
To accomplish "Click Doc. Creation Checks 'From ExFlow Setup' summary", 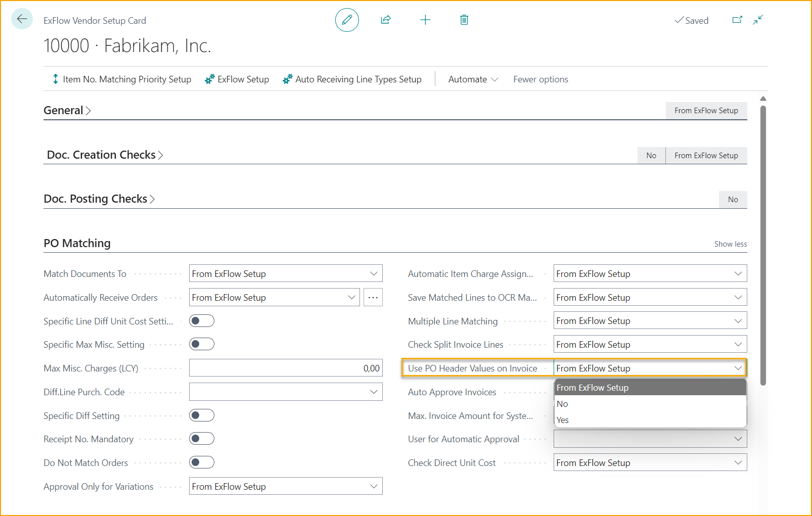I will 706,155.
